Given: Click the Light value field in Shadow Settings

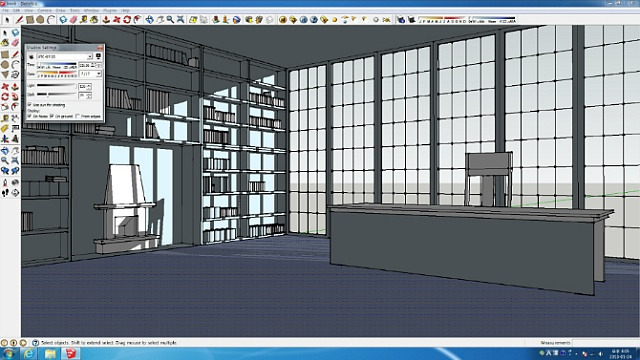Looking at the screenshot, I should coord(82,87).
